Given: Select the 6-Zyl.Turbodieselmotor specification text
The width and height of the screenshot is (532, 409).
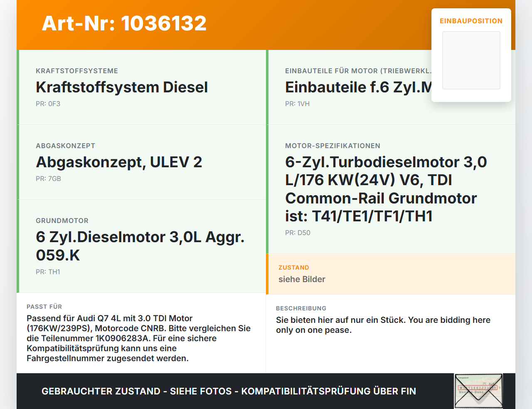Looking at the screenshot, I should [386, 189].
